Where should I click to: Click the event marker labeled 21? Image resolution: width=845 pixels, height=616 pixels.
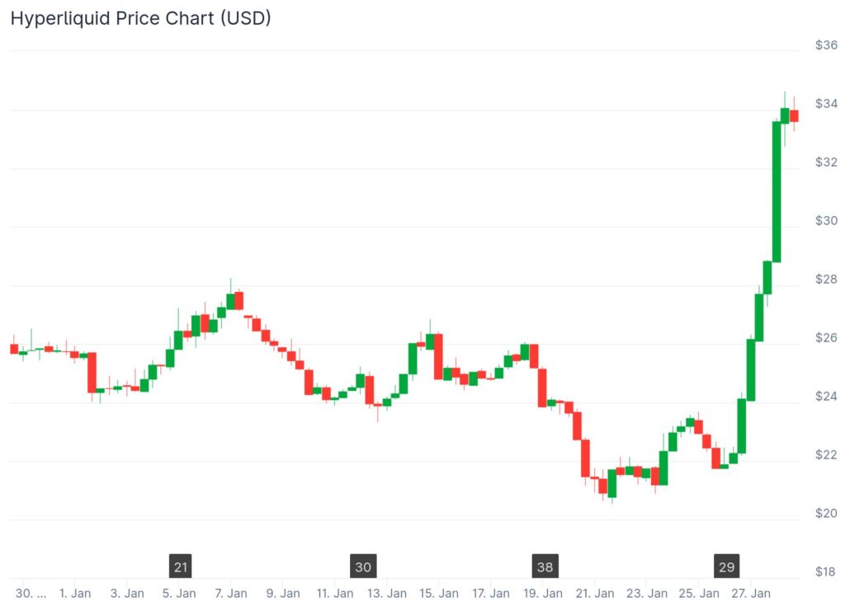pyautogui.click(x=182, y=567)
